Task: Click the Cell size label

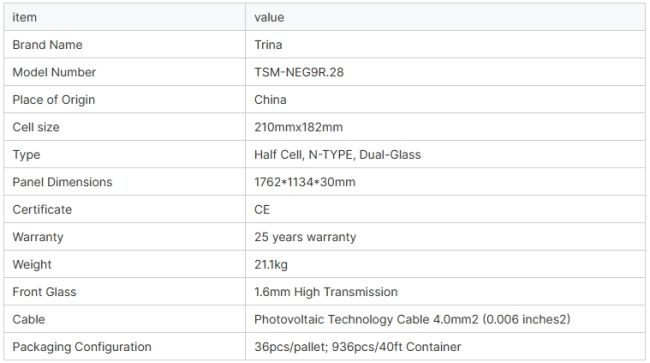Action: tap(36, 127)
